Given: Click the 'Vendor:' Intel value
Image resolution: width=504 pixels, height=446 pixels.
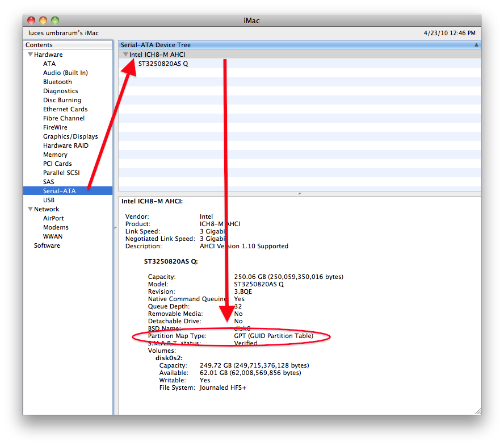Looking at the screenshot, I should 206,216.
